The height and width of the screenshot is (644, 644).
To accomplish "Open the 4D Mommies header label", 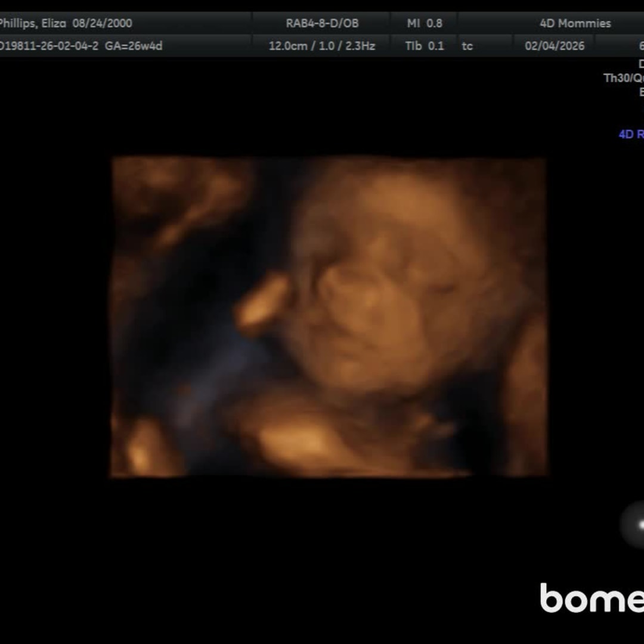I will point(575,23).
